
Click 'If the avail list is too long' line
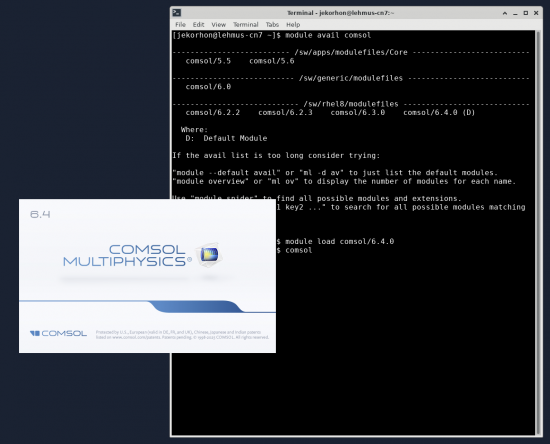click(276, 155)
